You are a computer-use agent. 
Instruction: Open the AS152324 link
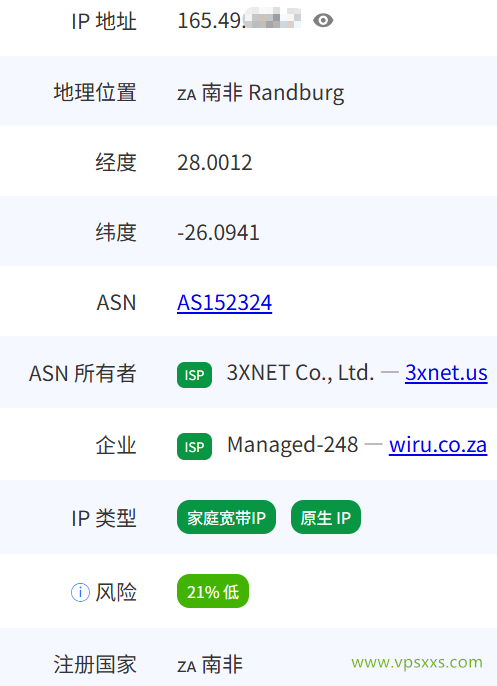coord(224,303)
